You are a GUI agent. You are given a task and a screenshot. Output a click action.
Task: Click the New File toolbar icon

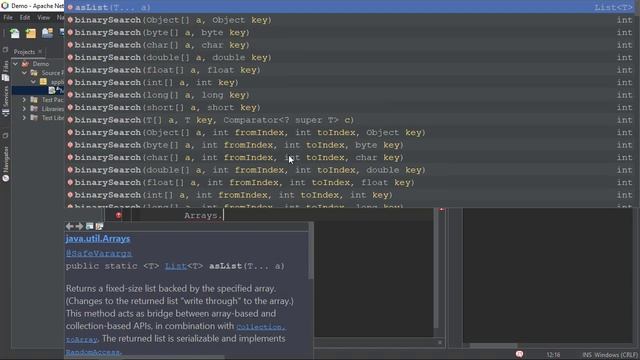pos(15,33)
